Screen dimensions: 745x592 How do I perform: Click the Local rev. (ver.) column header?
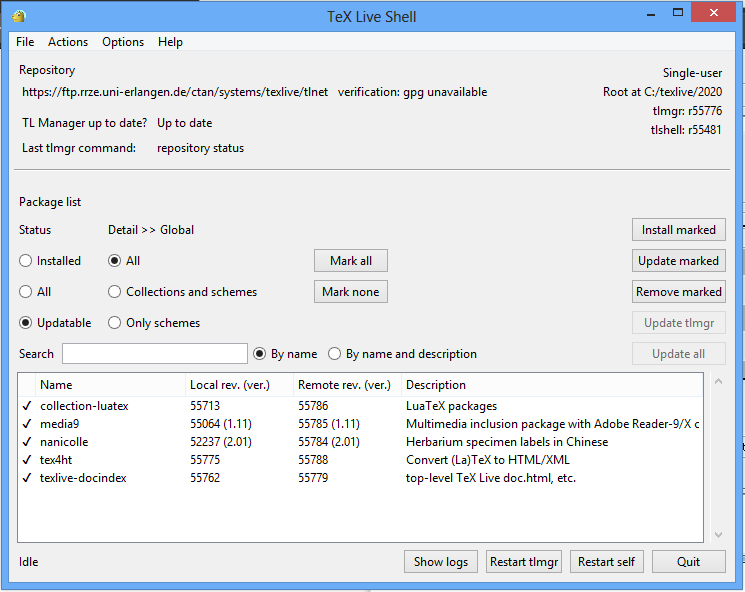click(x=239, y=385)
